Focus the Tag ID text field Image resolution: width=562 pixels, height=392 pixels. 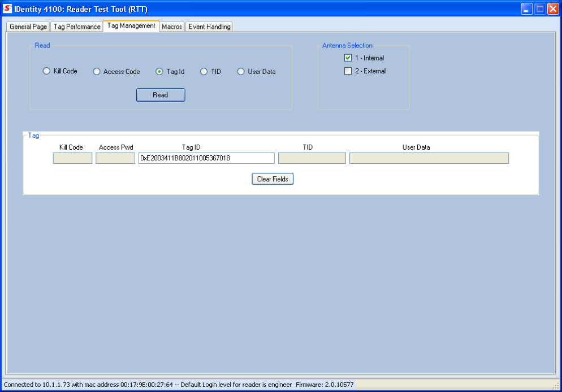coord(206,158)
